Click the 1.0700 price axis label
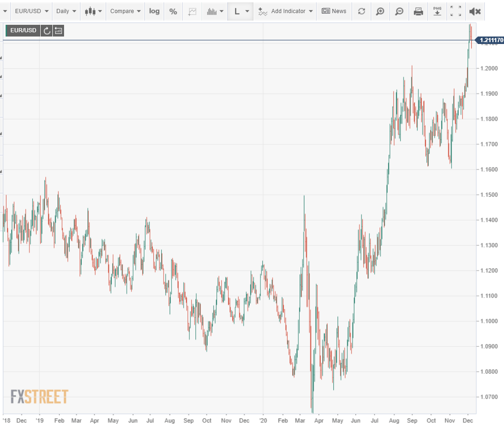Viewport: 504px width, 425px height. point(489,397)
